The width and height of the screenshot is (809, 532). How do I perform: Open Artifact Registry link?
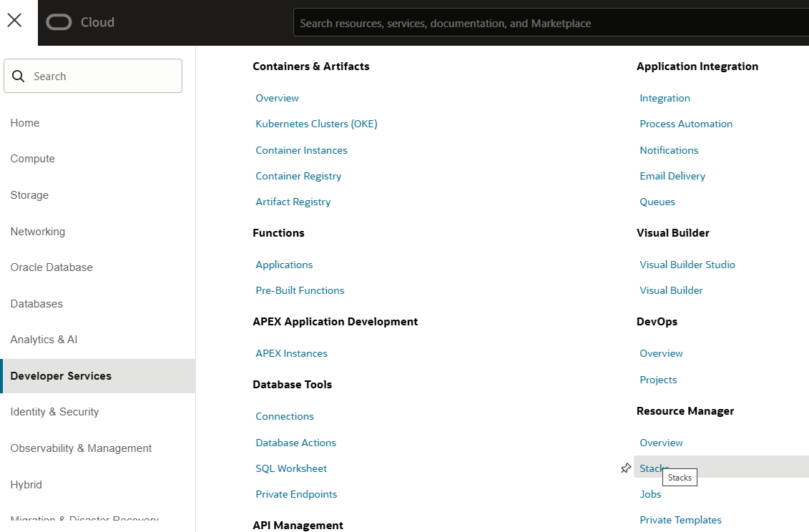(293, 202)
